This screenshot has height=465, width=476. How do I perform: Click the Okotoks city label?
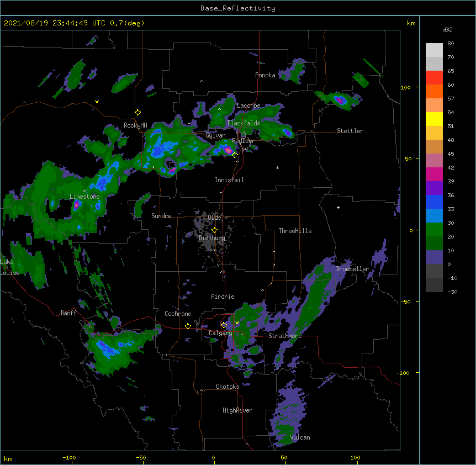(228, 387)
